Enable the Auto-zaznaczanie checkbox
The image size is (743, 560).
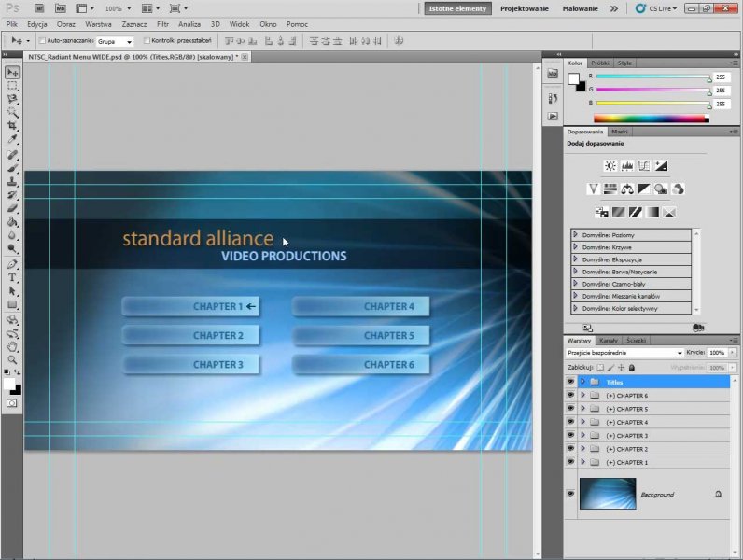(x=43, y=41)
